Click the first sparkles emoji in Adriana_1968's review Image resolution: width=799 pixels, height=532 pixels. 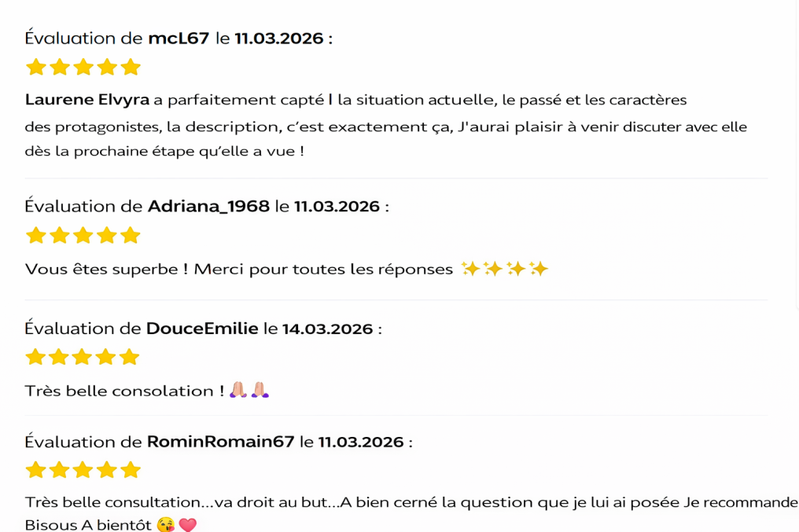coord(470,270)
